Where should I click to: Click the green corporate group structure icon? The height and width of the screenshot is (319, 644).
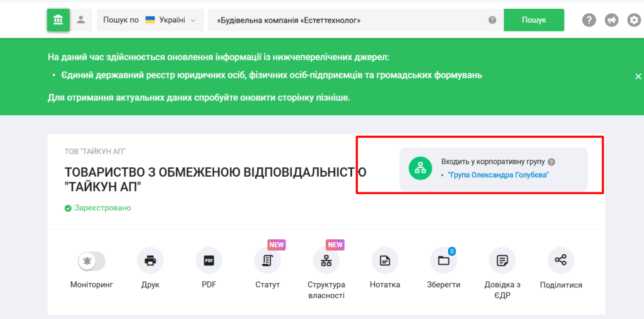click(x=420, y=169)
